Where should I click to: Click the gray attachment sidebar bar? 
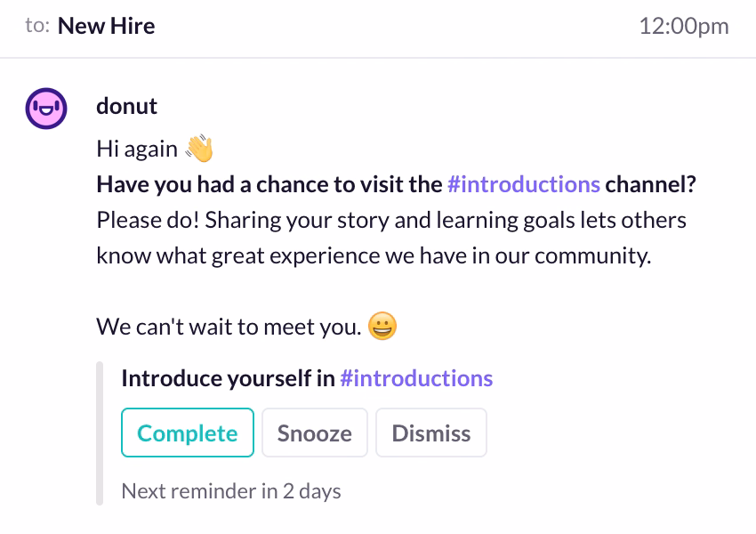pyautogui.click(x=100, y=433)
